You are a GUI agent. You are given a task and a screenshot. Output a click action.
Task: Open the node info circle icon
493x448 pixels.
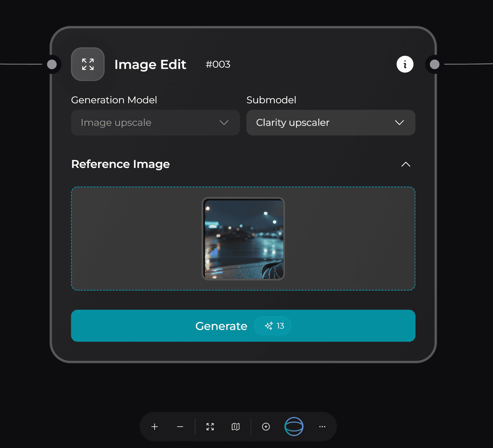[x=405, y=64]
